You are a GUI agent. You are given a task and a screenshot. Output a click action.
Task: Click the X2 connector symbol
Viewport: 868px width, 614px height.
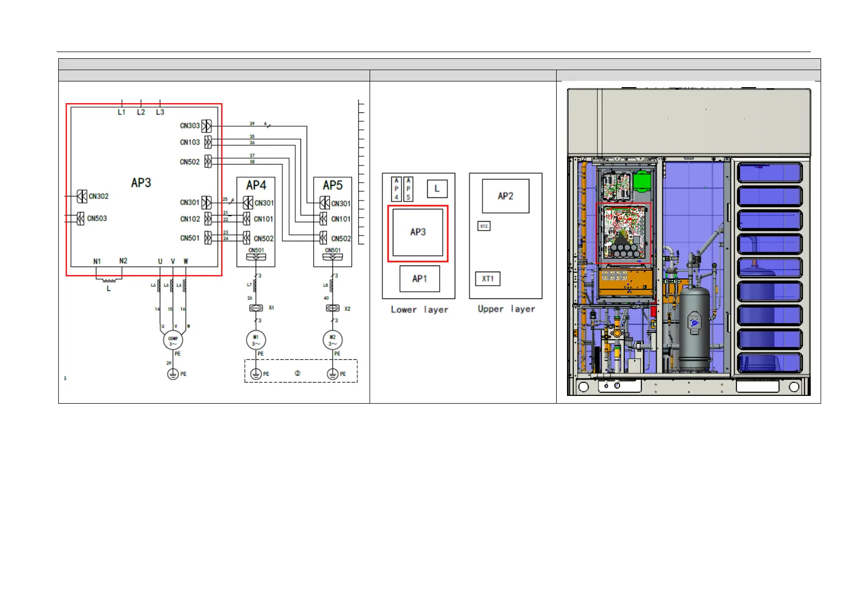[332, 308]
